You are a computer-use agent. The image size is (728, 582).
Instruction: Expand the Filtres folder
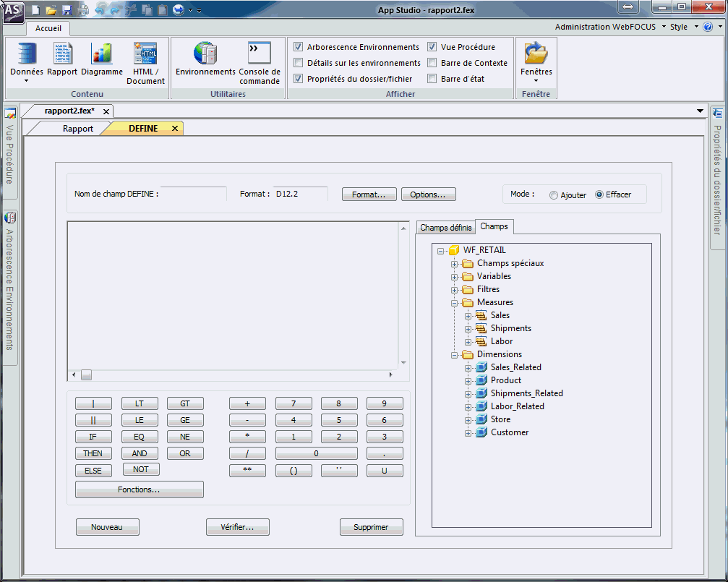[454, 290]
